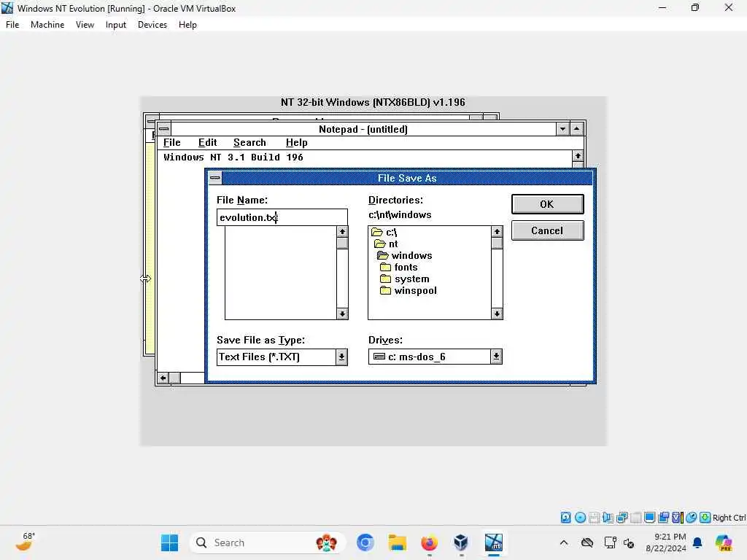Click the running NT VM taskbar icon
This screenshot has height=560, width=747.
494,542
